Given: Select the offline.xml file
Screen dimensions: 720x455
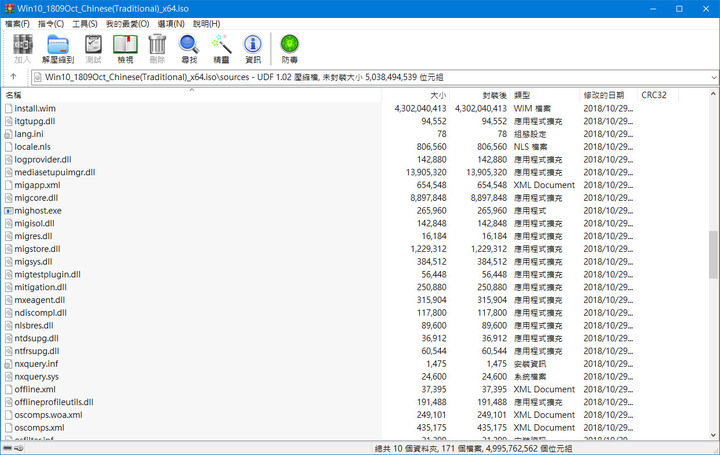Looking at the screenshot, I should coord(35,389).
